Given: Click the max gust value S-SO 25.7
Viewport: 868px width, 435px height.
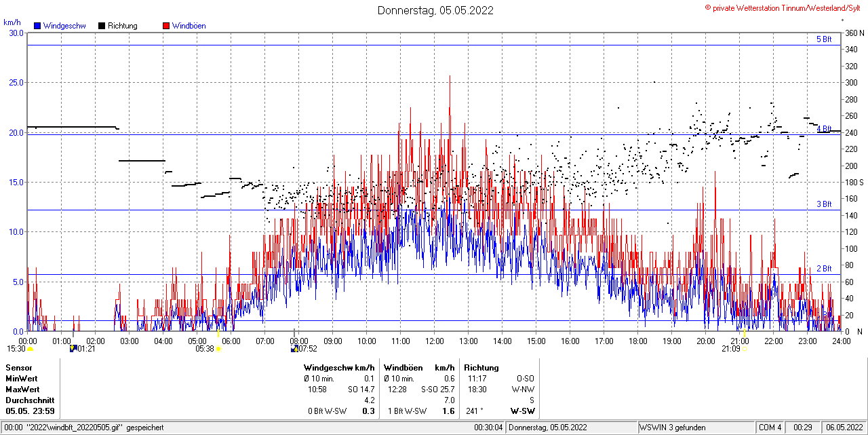Looking at the screenshot, I should coord(437,390).
